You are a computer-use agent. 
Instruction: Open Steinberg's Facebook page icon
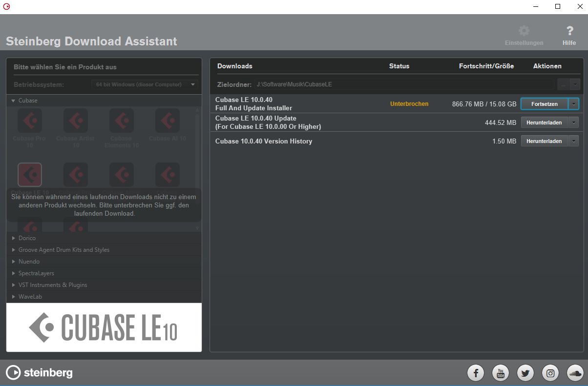coord(476,373)
